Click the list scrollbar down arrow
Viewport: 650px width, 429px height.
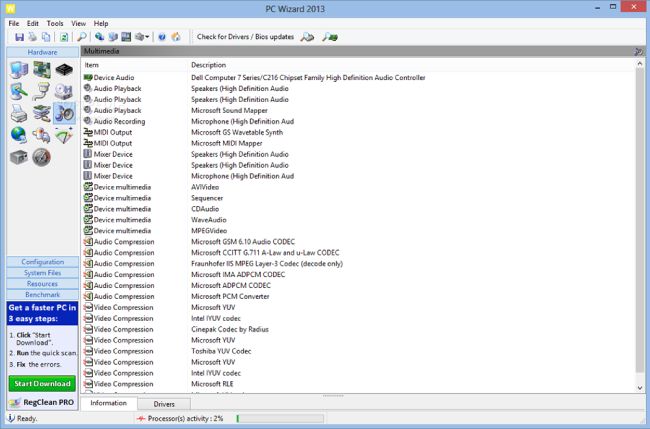640,388
